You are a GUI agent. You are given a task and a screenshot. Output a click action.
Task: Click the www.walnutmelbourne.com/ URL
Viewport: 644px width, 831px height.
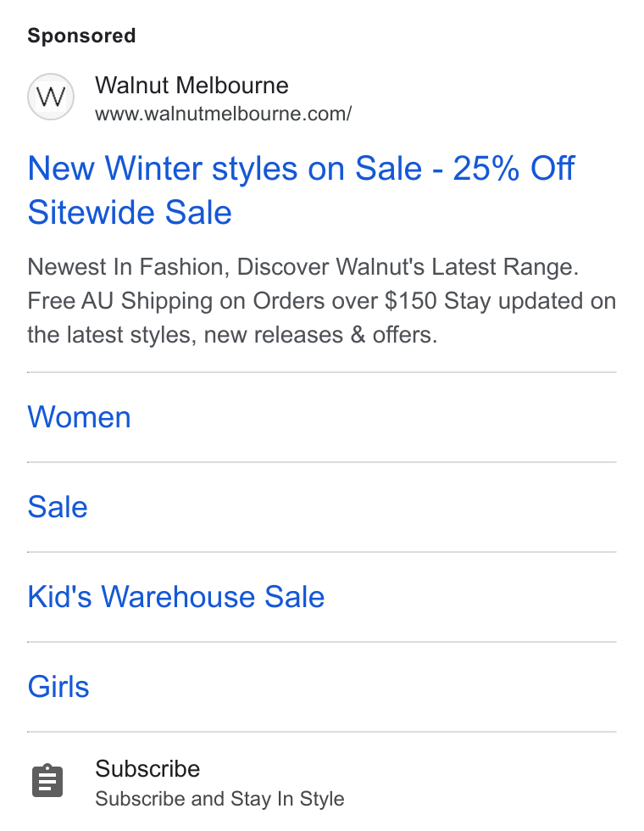coord(223,114)
